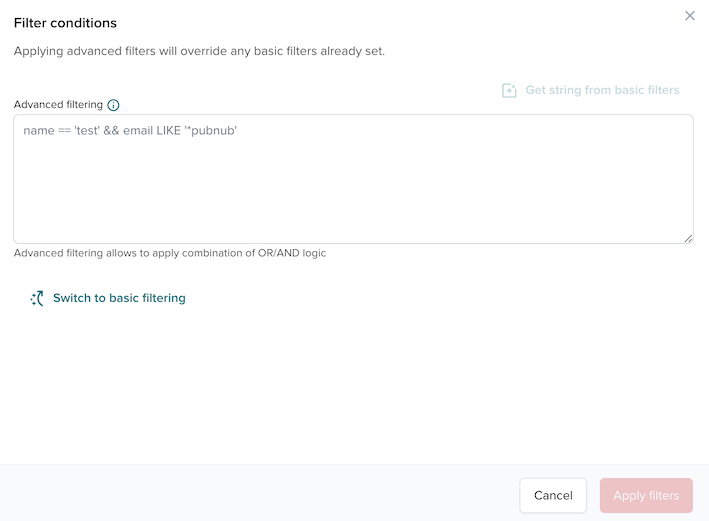The height and width of the screenshot is (521, 709).
Task: Apply filters with the pink button
Action: point(646,495)
